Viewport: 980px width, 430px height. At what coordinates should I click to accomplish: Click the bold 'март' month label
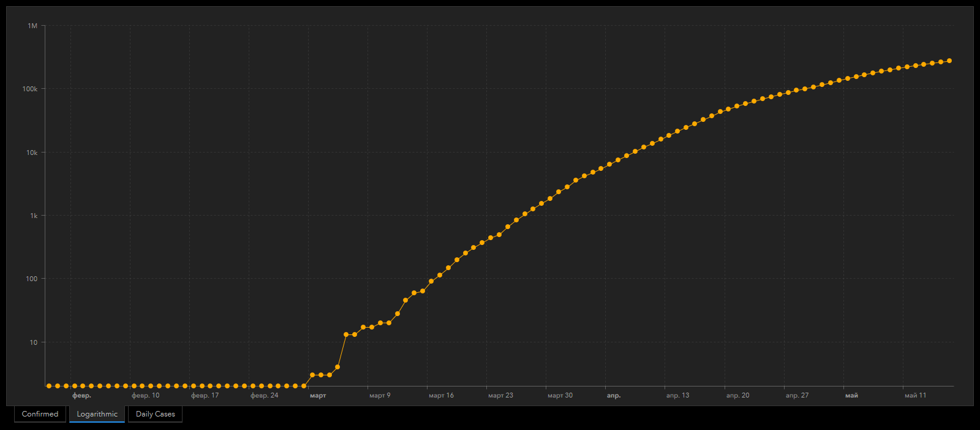click(x=318, y=396)
